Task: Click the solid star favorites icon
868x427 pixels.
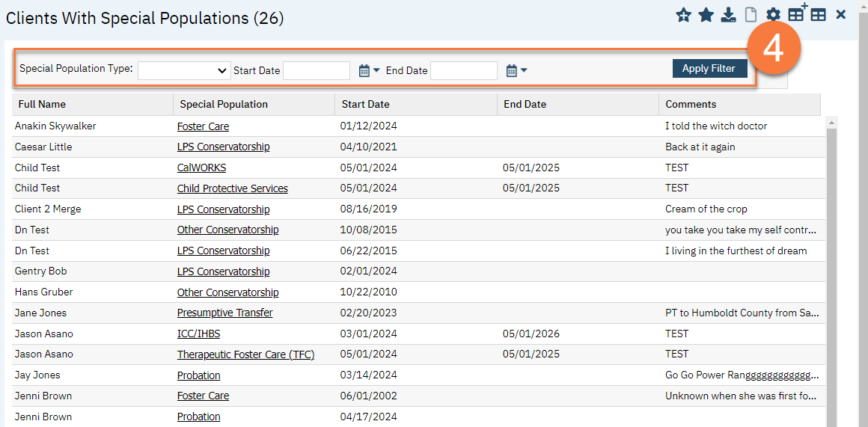Action: click(706, 15)
